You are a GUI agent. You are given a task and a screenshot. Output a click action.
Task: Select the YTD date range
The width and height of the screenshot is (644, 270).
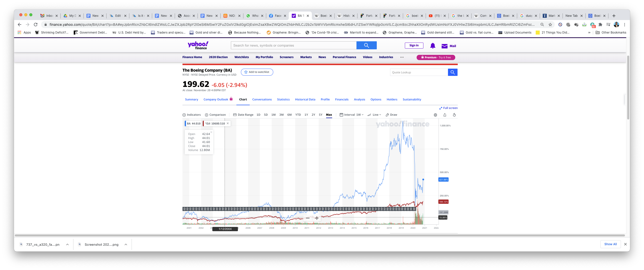pyautogui.click(x=298, y=115)
